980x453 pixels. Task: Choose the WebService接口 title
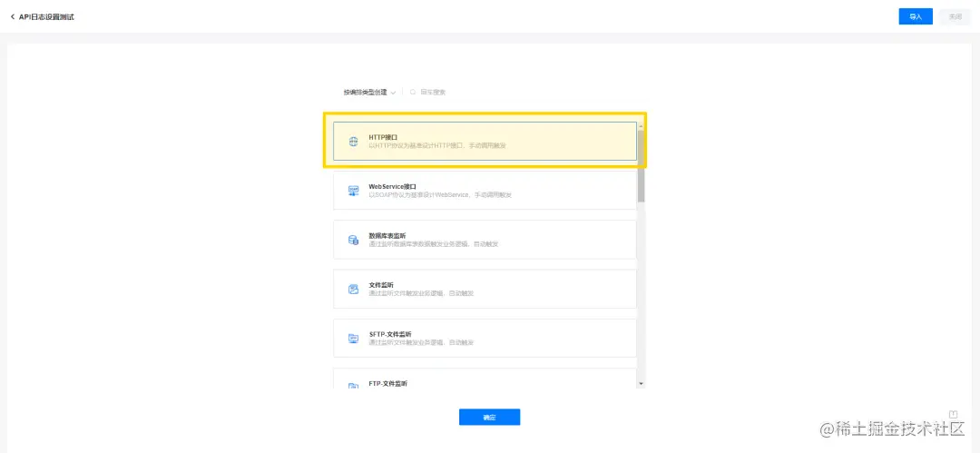392,186
